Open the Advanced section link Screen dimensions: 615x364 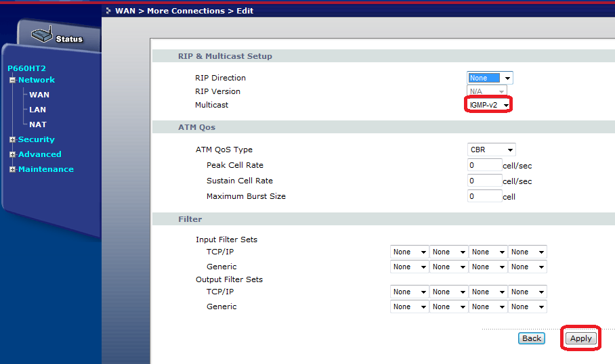[x=39, y=154]
